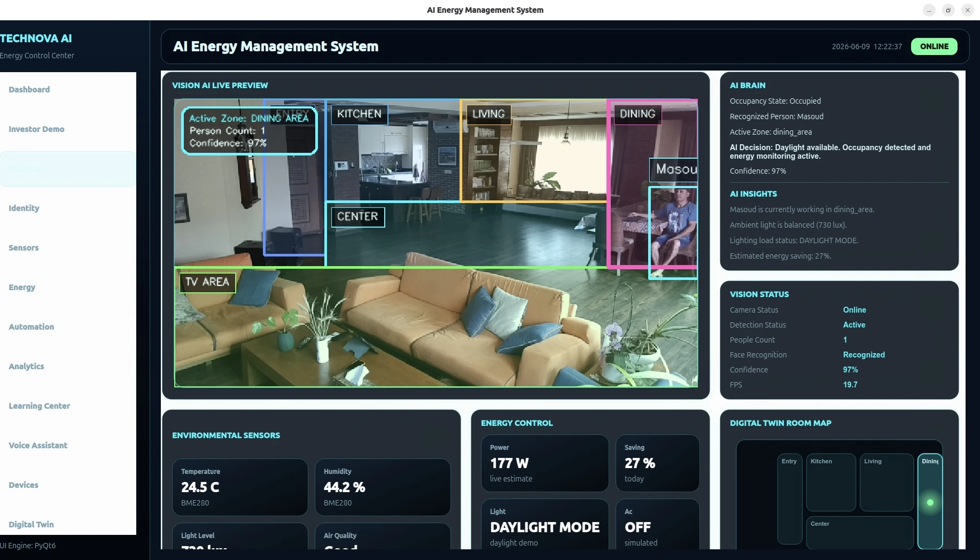
Task: Click the Vision Status Confidence "97%" value
Action: tap(850, 370)
